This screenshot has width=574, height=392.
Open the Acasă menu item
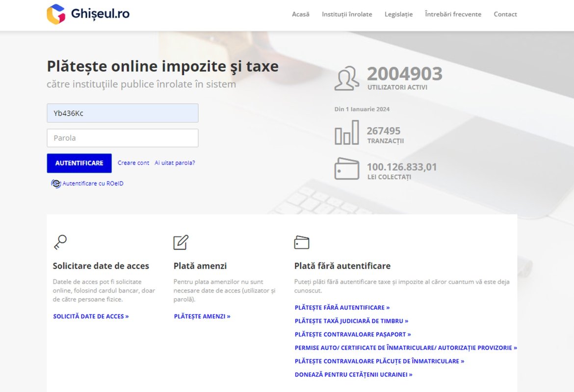pos(301,14)
